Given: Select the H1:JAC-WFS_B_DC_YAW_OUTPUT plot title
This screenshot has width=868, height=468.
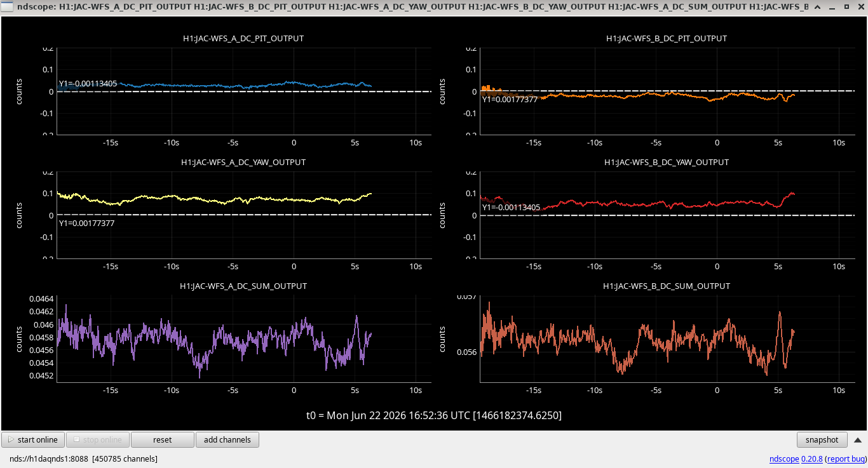Looking at the screenshot, I should (x=667, y=162).
